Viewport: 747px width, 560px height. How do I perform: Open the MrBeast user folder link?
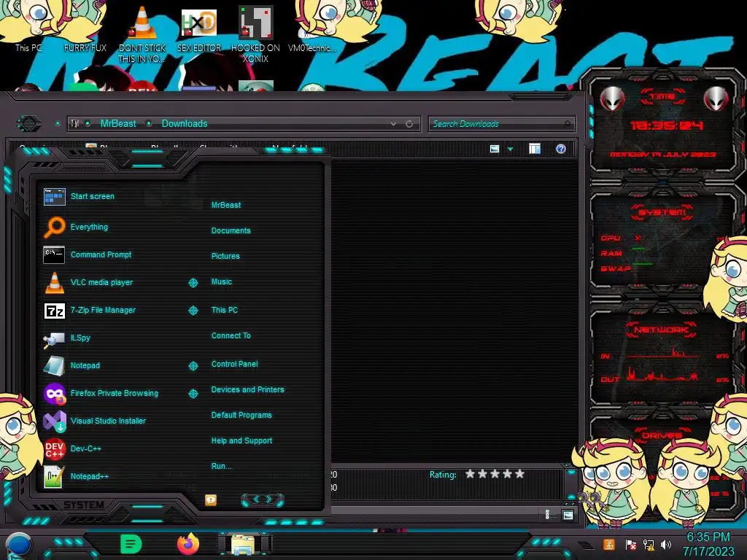pyautogui.click(x=226, y=205)
